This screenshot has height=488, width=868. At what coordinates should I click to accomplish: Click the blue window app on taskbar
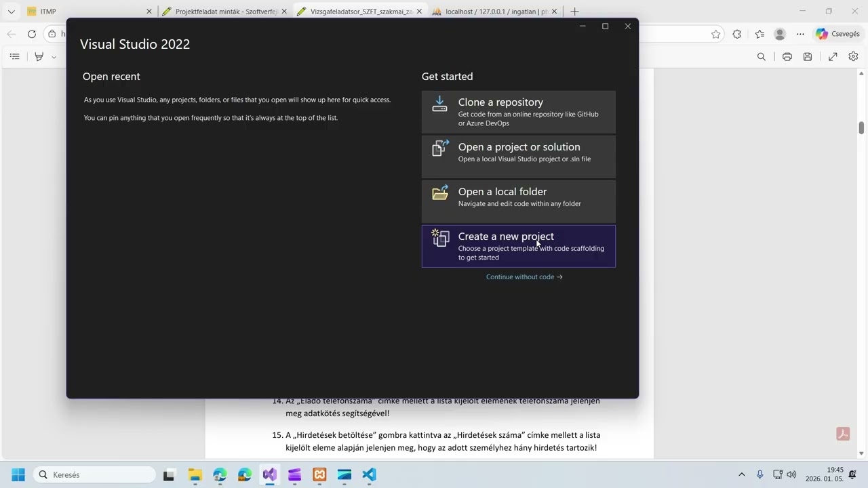pos(344,474)
